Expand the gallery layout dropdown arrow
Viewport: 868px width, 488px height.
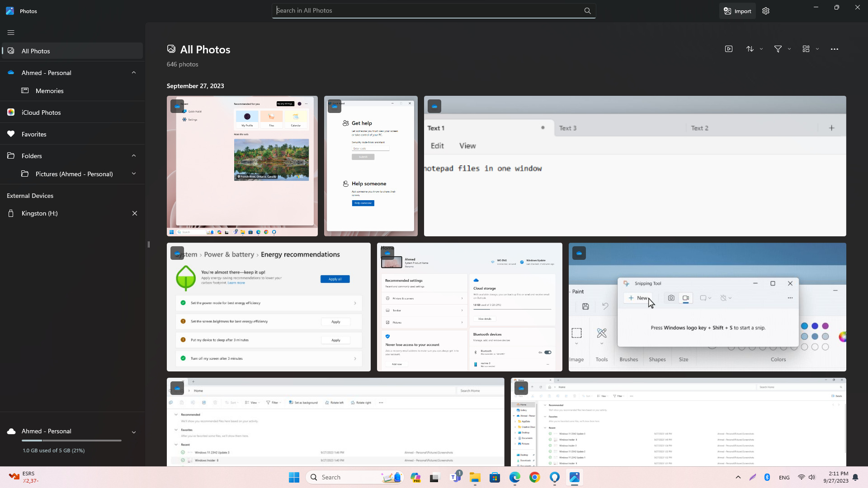click(x=817, y=49)
